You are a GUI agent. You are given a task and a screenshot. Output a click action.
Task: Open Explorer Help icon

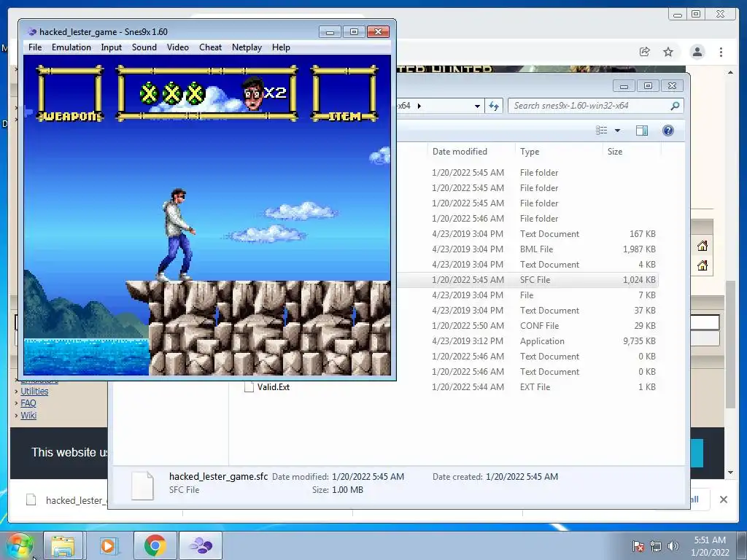coord(668,131)
